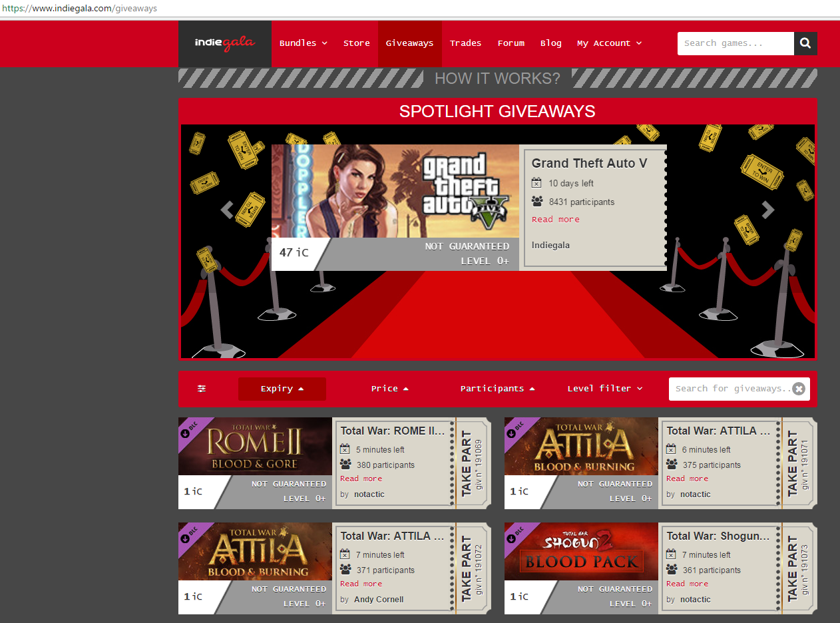Viewport: 840px width, 623px height.
Task: Click 361 participants text
Action: coord(712,570)
